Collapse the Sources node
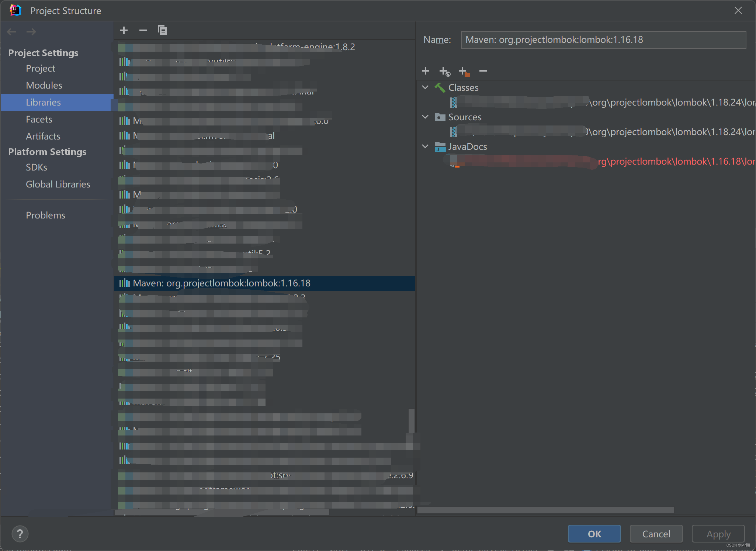756x551 pixels. pyautogui.click(x=425, y=117)
